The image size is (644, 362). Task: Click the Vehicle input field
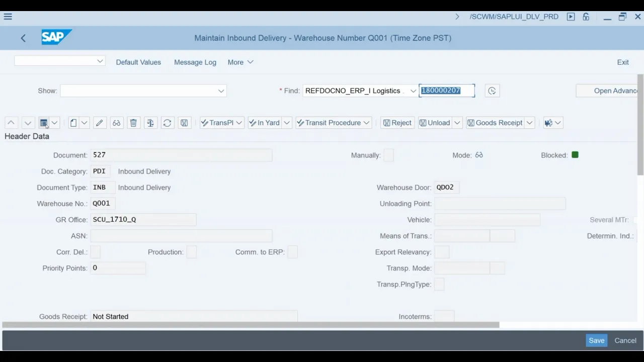(487, 220)
